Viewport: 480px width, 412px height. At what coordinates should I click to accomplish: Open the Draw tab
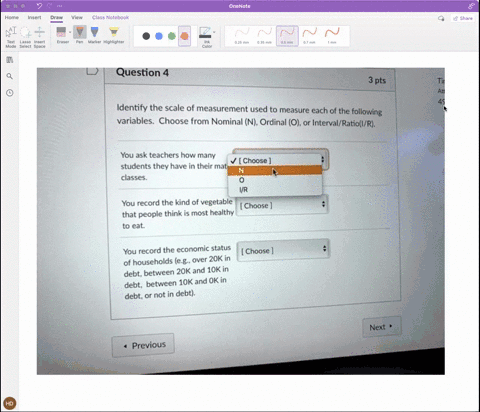[56, 17]
